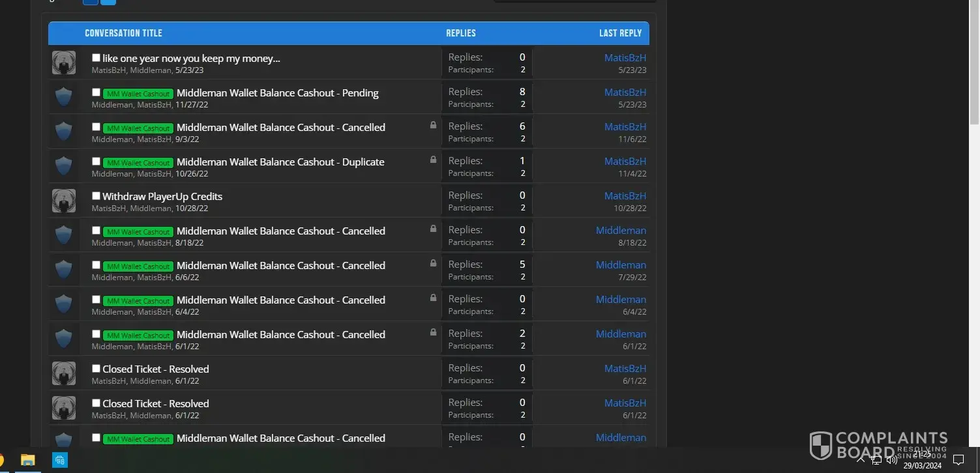This screenshot has height=473, width=980.
Task: Sort by Replies column header
Action: [460, 33]
